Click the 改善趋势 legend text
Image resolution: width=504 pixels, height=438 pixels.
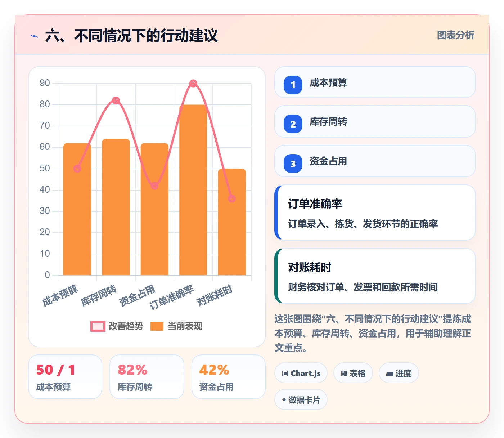point(126,326)
